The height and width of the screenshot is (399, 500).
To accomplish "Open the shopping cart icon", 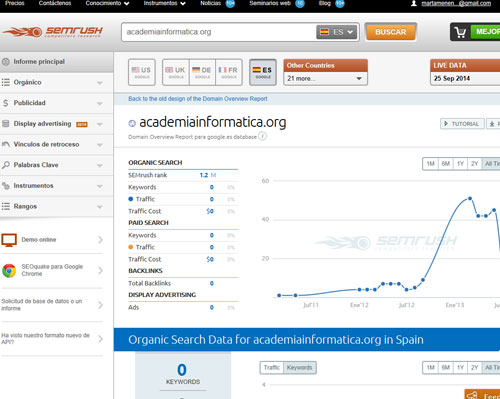I will coord(460,32).
